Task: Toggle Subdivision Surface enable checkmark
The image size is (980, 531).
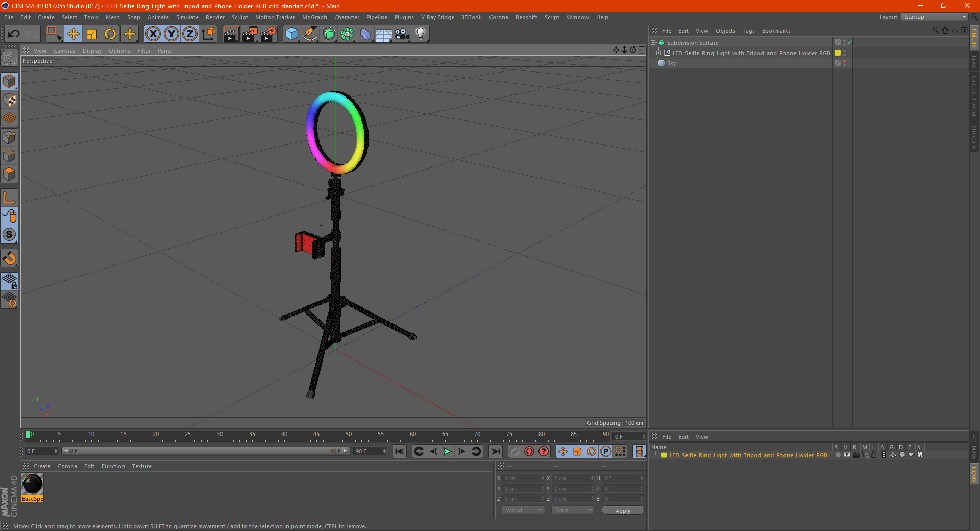Action: (849, 43)
